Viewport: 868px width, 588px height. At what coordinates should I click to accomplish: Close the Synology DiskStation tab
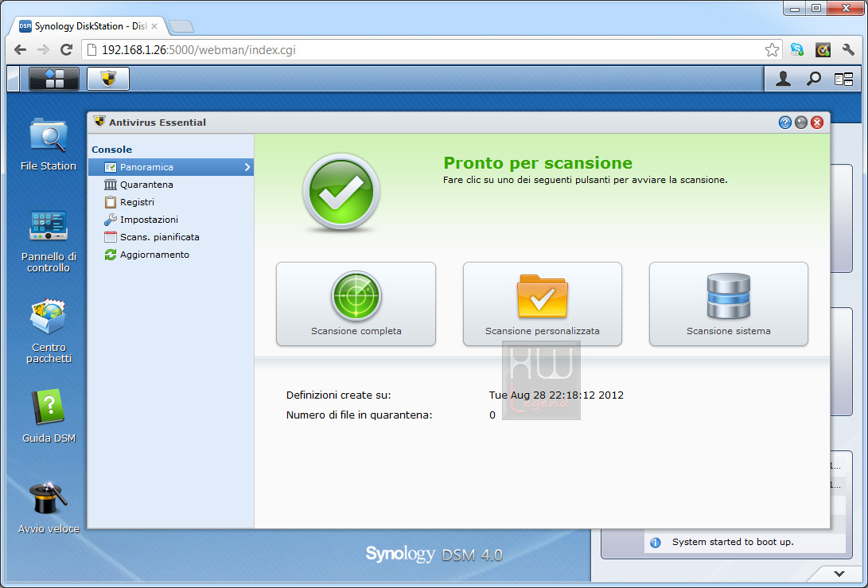coord(154,26)
